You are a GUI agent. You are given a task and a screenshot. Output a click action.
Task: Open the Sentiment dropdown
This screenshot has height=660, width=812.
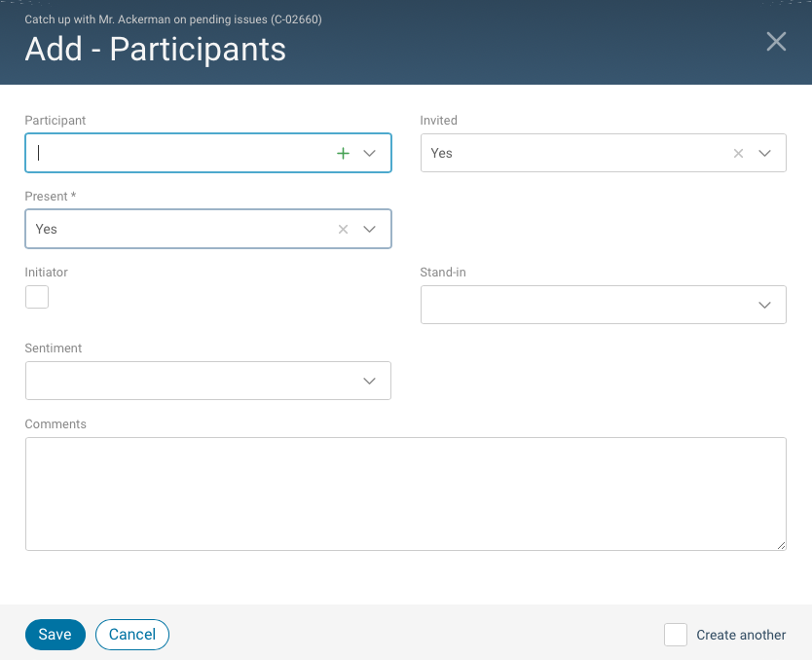[x=370, y=381]
